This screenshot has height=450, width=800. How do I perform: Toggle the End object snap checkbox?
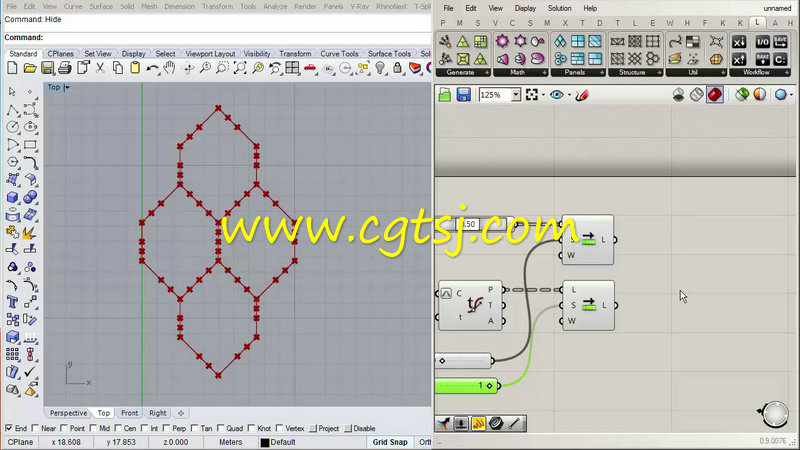tap(9, 428)
